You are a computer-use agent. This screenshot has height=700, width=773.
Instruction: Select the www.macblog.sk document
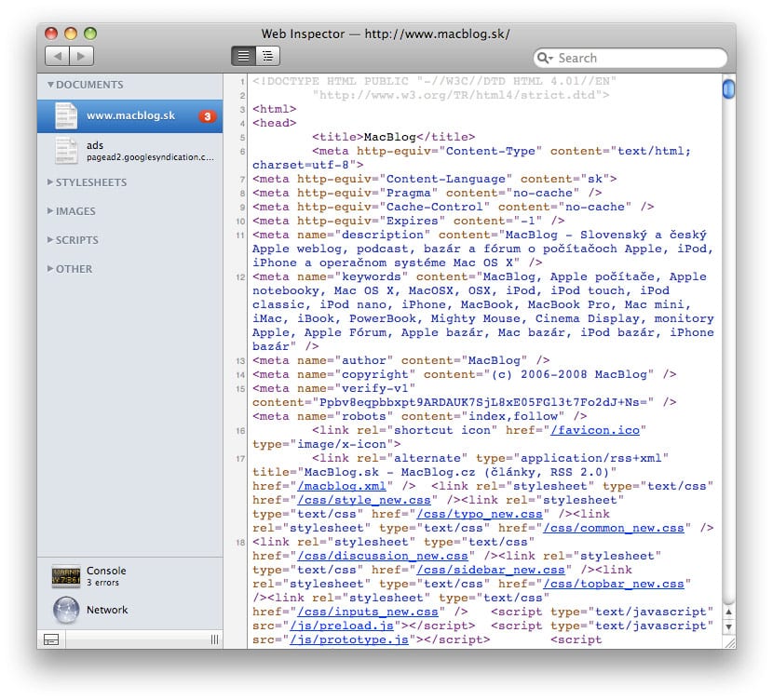point(130,116)
